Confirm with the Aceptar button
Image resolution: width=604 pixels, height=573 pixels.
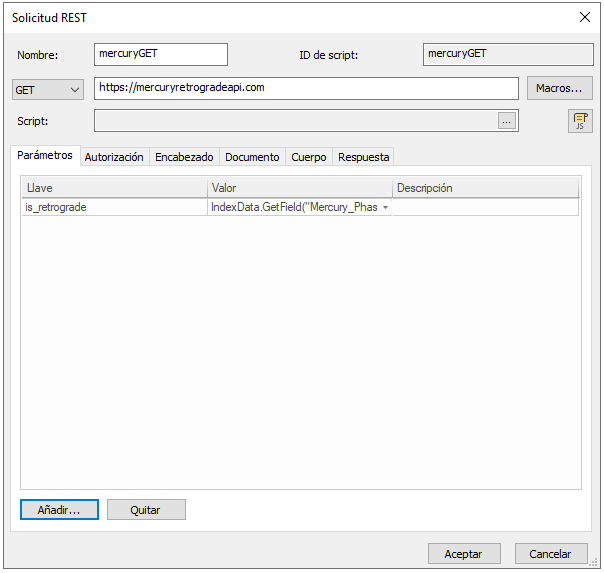464,554
